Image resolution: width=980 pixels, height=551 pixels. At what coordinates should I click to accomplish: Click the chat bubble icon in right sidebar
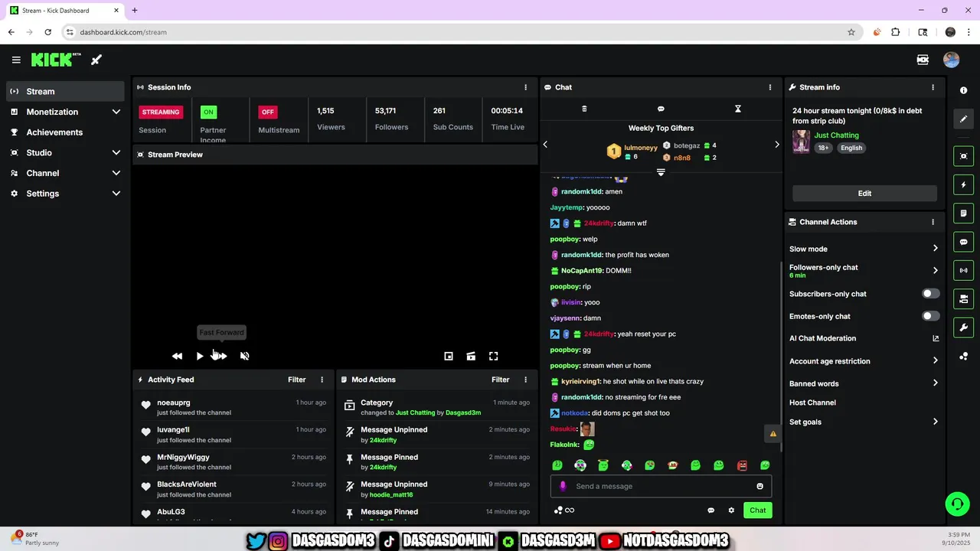click(963, 242)
